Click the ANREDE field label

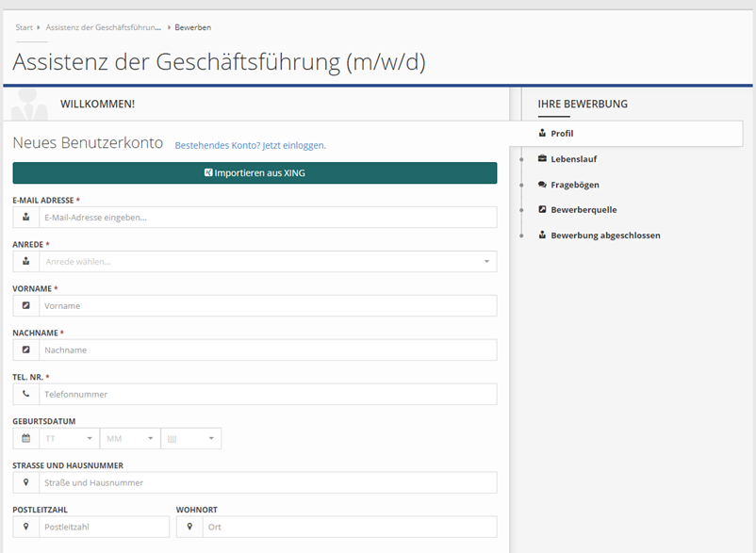coord(28,244)
